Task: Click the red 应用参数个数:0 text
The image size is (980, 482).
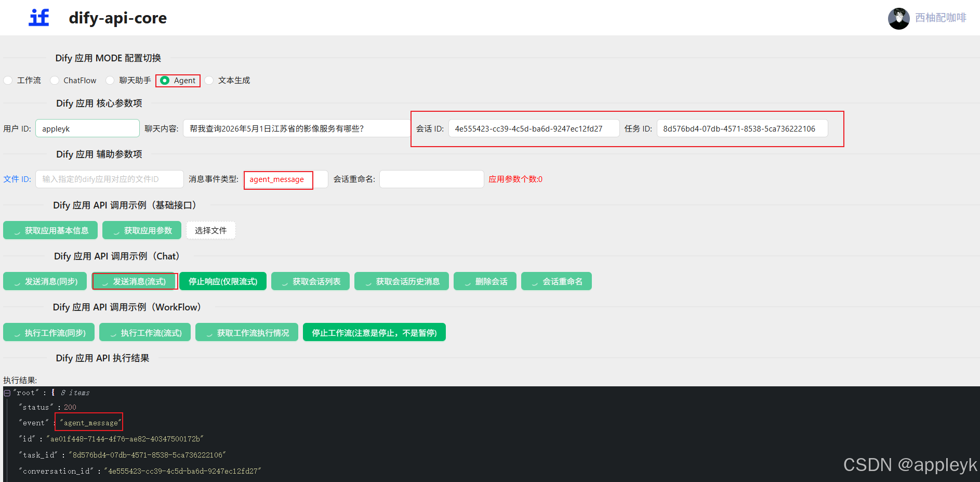Action: pyautogui.click(x=515, y=179)
